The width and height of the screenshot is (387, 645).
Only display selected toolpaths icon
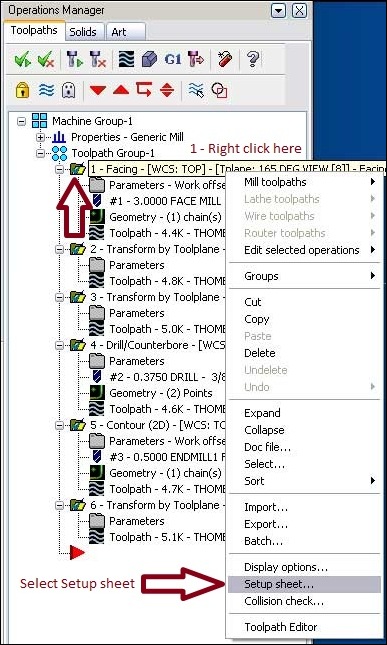[x=196, y=90]
